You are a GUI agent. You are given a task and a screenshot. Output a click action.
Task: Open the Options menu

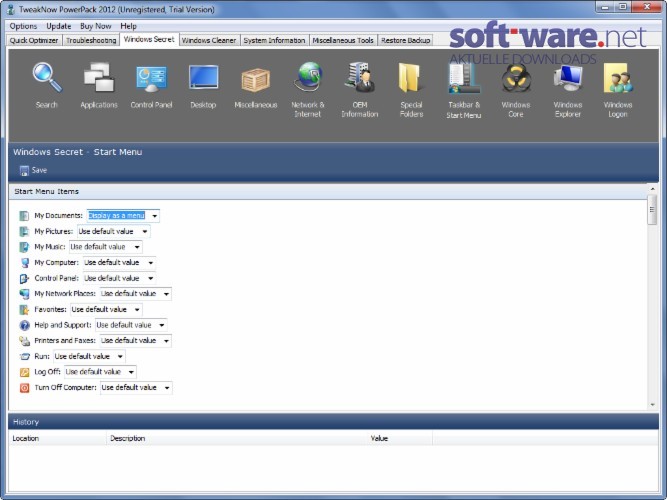(23, 26)
